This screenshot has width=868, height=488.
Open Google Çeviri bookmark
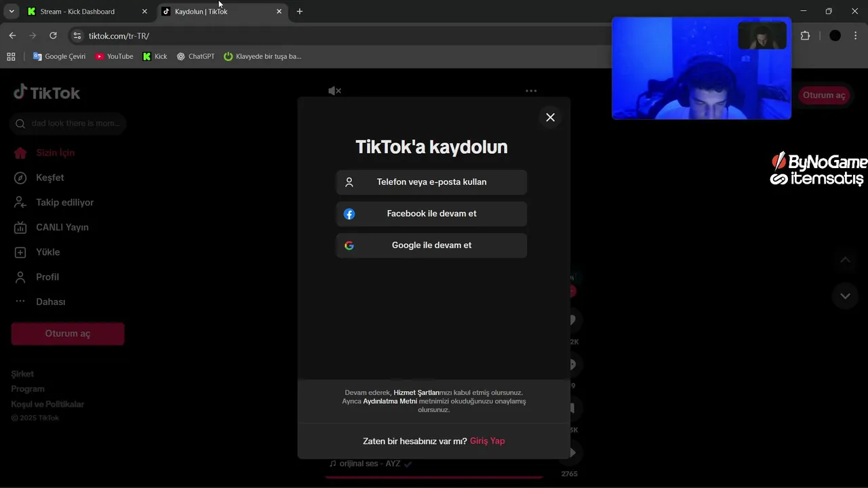[59, 57]
